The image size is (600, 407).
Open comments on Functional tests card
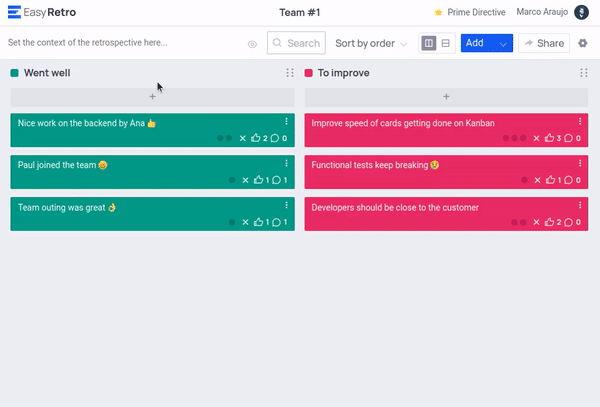click(569, 180)
